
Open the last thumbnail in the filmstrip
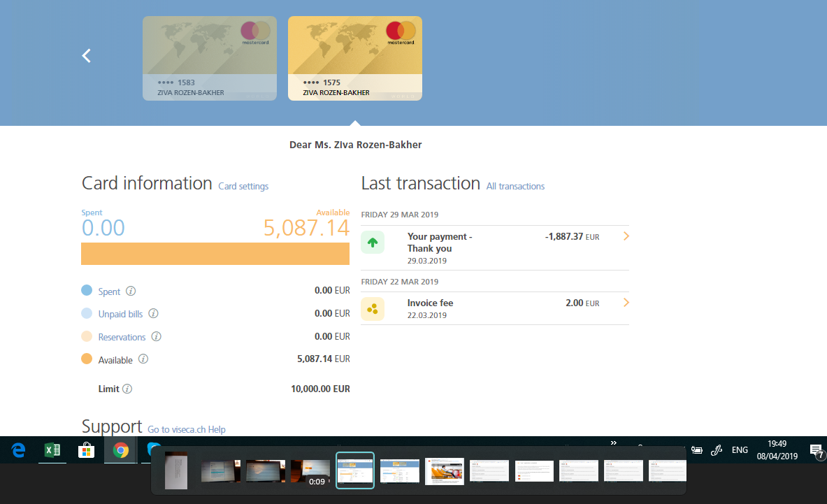(x=667, y=470)
